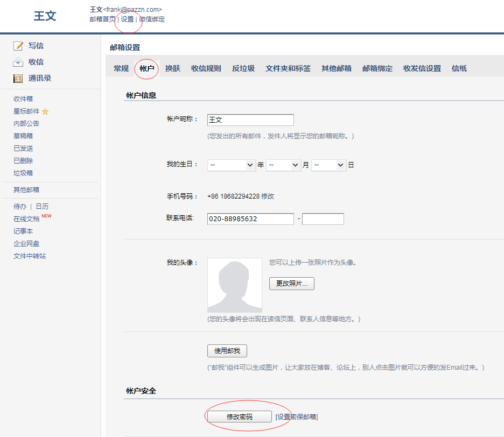504x437 pixels.
Task: Open the 已发送 folder
Action: coord(23,149)
